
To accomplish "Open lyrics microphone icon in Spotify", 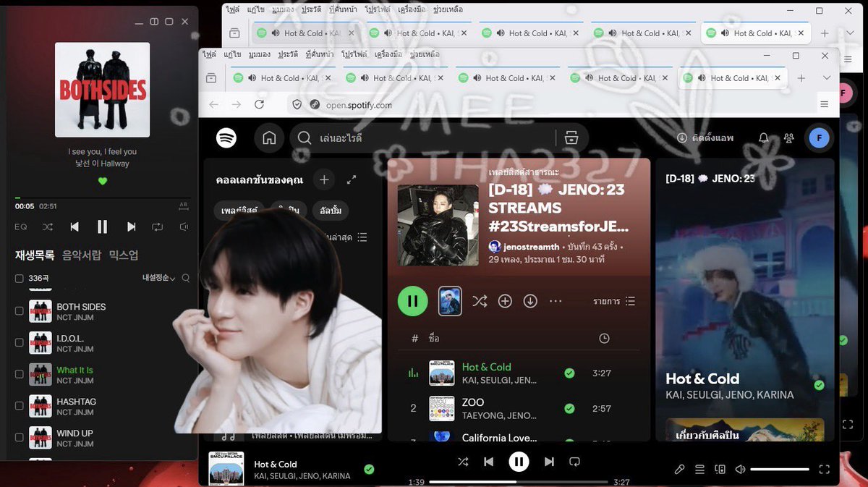I will [x=679, y=469].
